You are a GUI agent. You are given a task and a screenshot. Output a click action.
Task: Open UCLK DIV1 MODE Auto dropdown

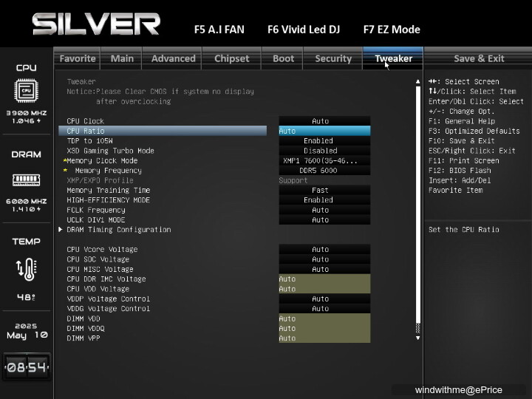point(324,220)
